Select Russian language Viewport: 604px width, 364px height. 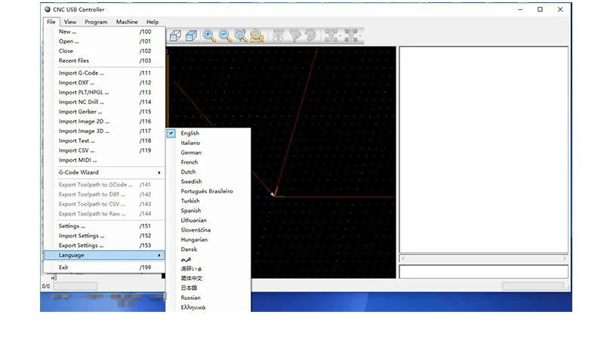[x=208, y=298]
